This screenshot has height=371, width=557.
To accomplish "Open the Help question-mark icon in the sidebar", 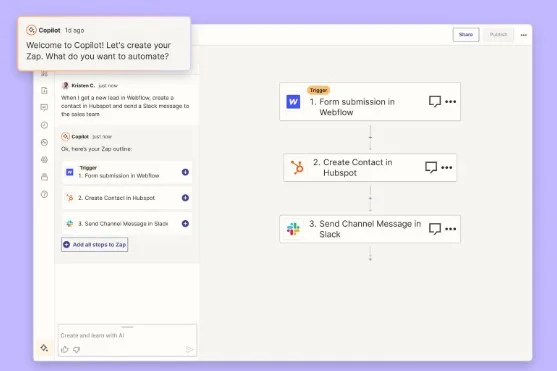I will [x=44, y=194].
